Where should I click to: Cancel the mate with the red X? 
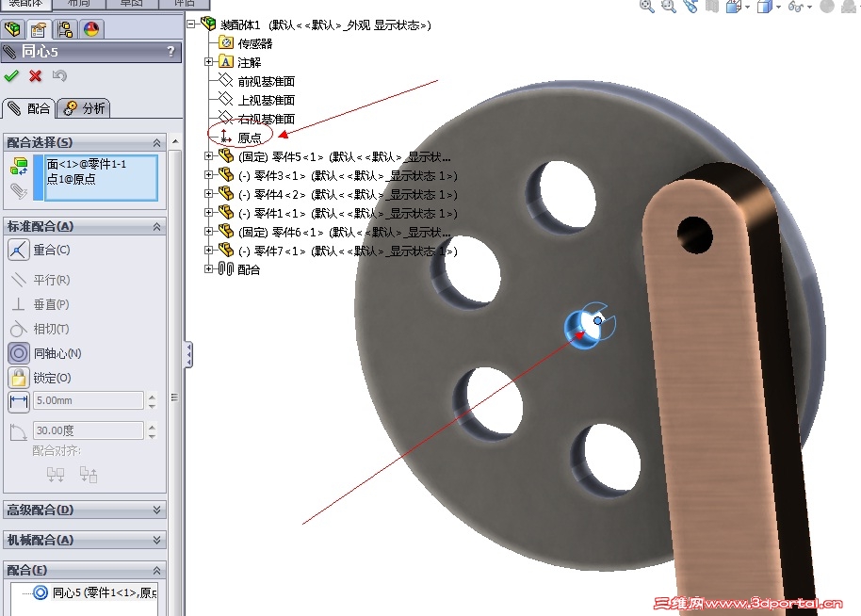36,75
